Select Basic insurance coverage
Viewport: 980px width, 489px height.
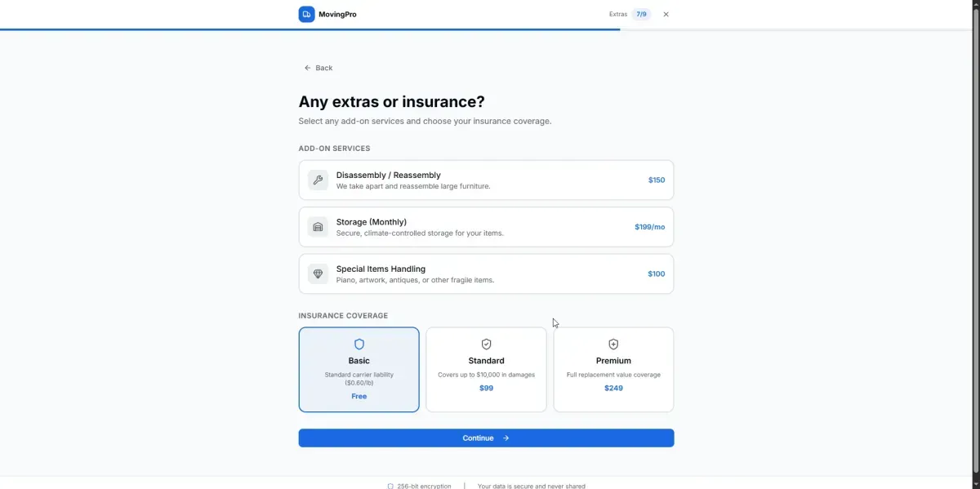359,371
